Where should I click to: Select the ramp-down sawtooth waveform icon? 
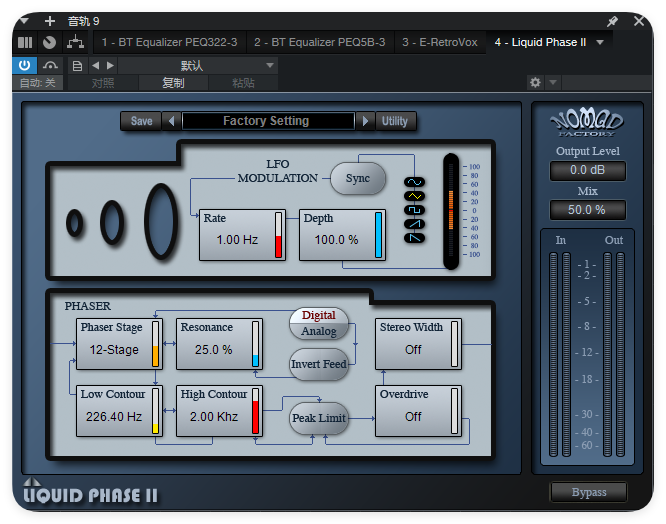[x=414, y=238]
